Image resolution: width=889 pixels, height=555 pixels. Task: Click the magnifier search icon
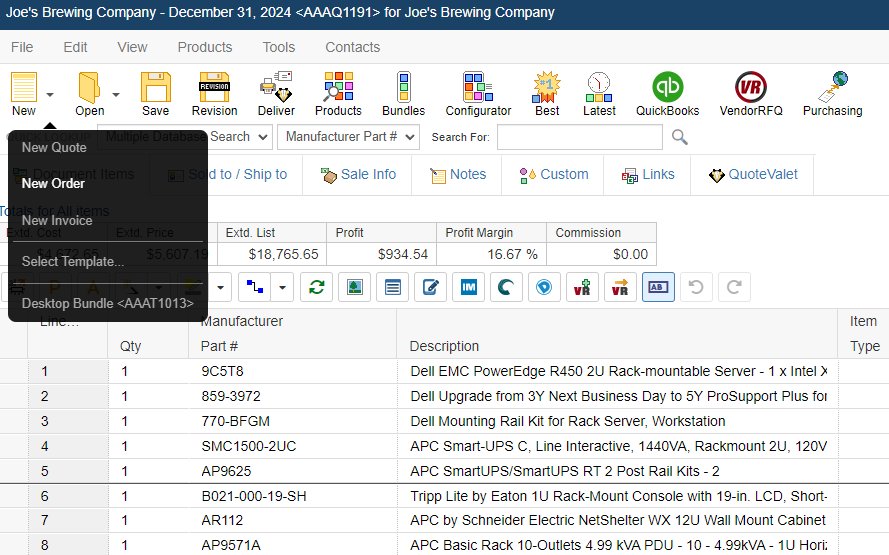[680, 137]
